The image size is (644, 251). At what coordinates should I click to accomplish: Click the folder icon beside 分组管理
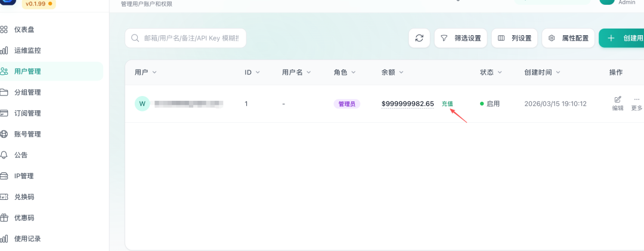coord(4,92)
